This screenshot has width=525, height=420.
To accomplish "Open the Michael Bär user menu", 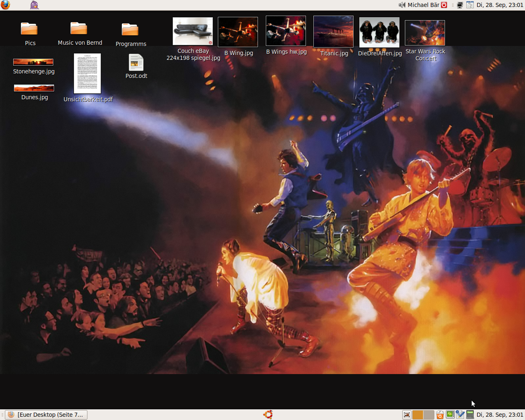I will tap(423, 5).
